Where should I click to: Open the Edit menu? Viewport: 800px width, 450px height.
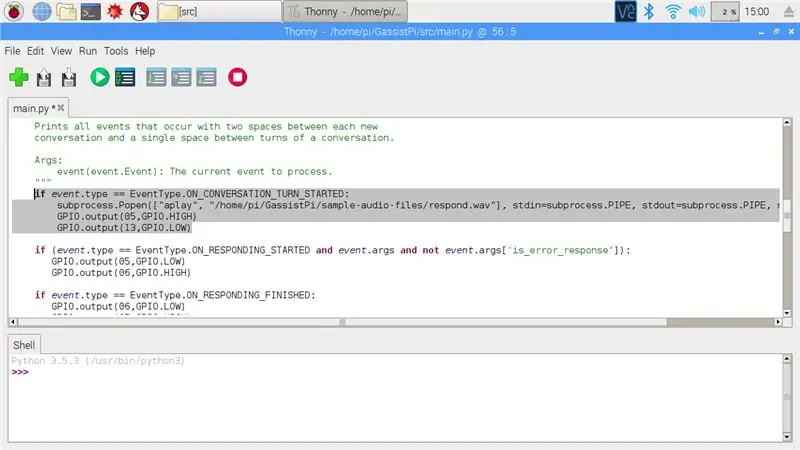point(35,51)
